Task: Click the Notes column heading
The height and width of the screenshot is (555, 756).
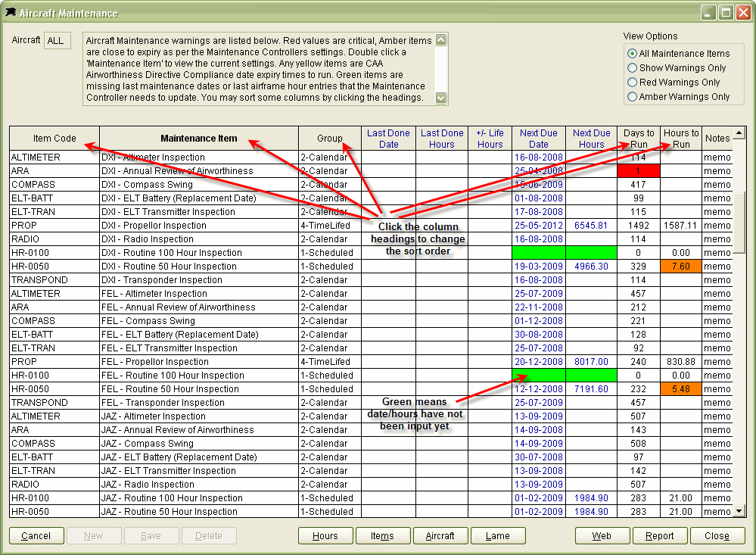Action: click(x=717, y=139)
